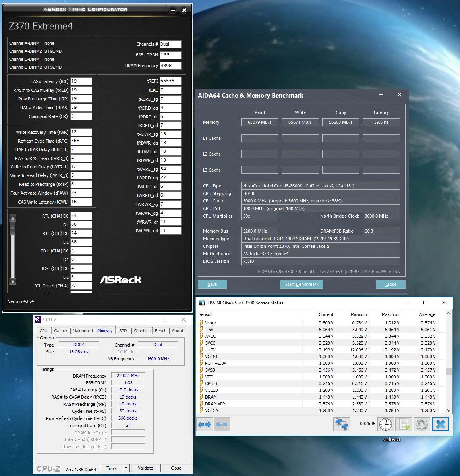460x476 pixels.
Task: Click HWiNFO64 window title icon
Action: (202, 303)
